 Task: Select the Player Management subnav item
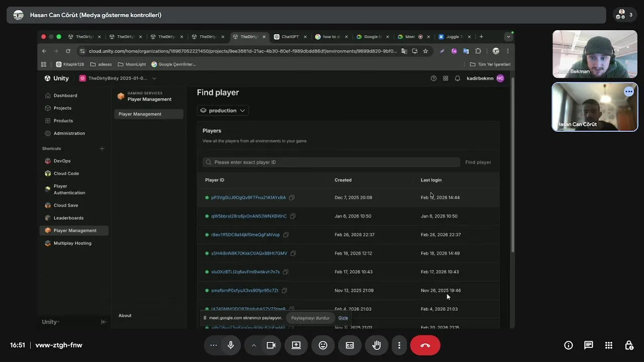coord(148,114)
